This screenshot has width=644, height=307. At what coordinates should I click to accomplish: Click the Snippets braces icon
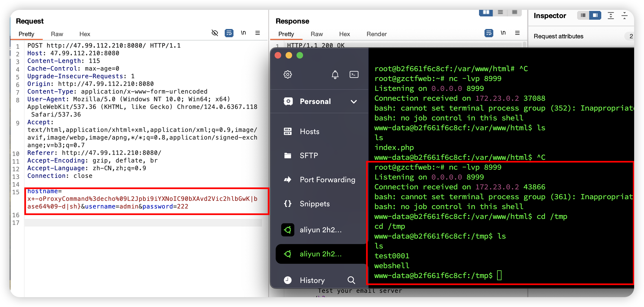click(287, 204)
